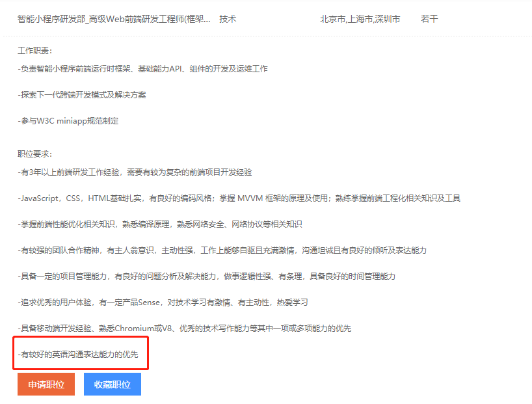
Task: Click the line about 参与W3C miniapp规范制定
Action: [68, 121]
